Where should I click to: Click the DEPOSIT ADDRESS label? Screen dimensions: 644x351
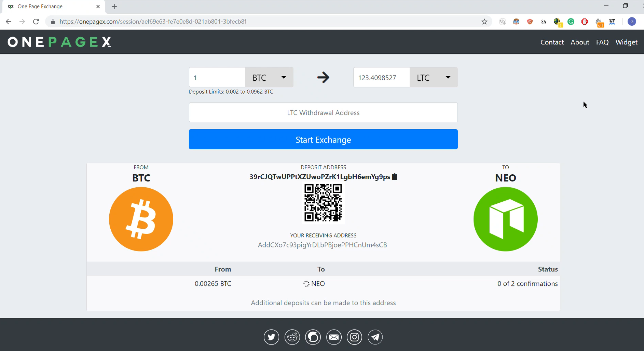pos(323,167)
